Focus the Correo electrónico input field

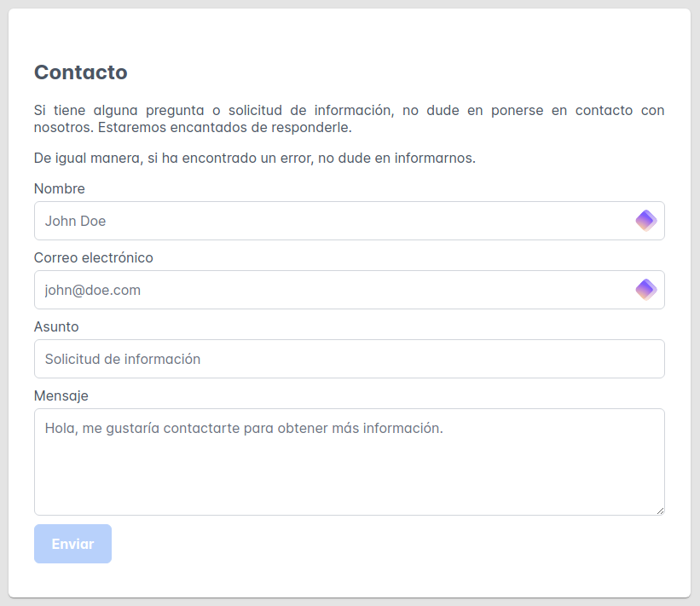(341, 290)
